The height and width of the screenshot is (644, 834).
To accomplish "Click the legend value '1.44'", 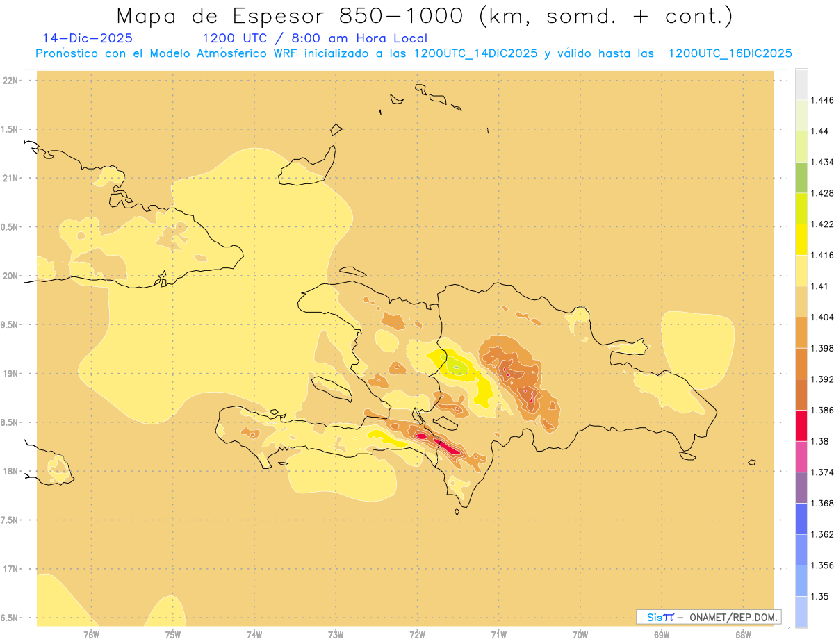I will 820,131.
